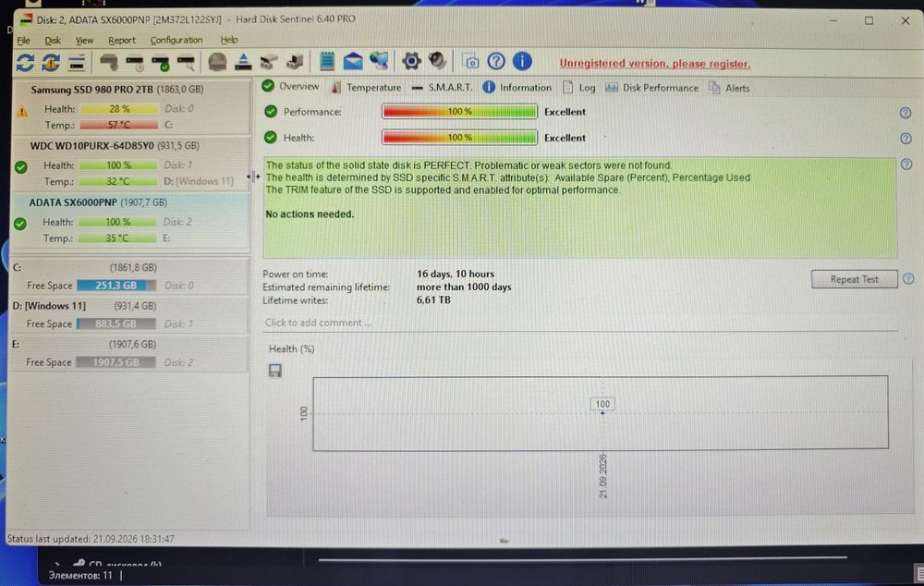Open the Disk menu
The image size is (924, 586).
pyautogui.click(x=53, y=40)
